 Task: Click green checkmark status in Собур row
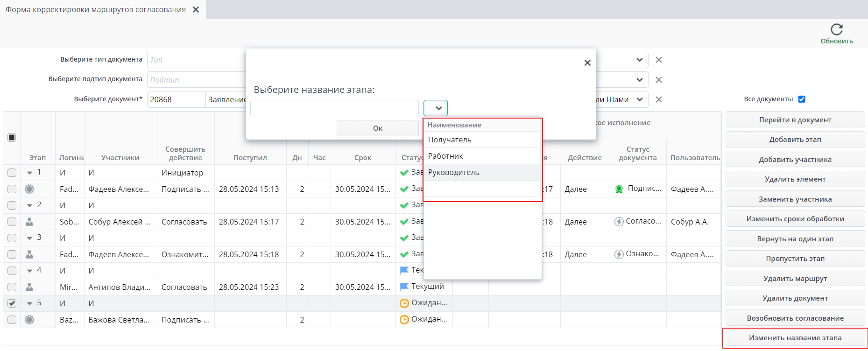(x=404, y=222)
